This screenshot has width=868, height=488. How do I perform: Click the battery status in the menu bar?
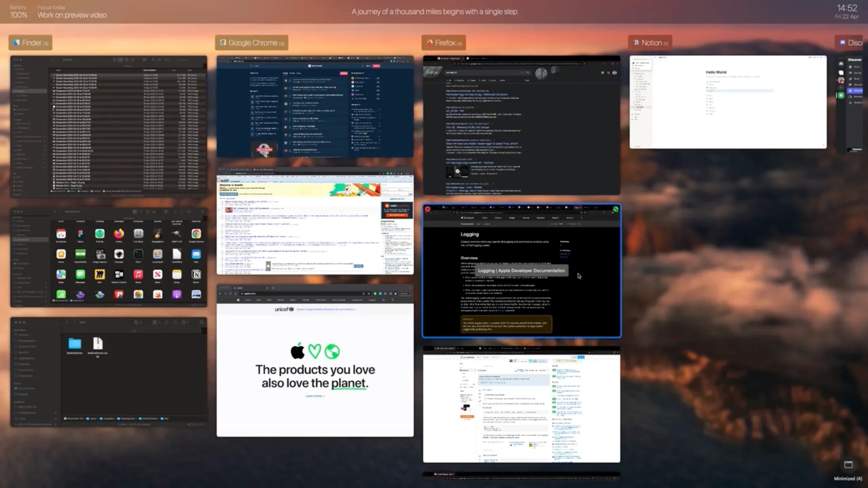[x=18, y=11]
